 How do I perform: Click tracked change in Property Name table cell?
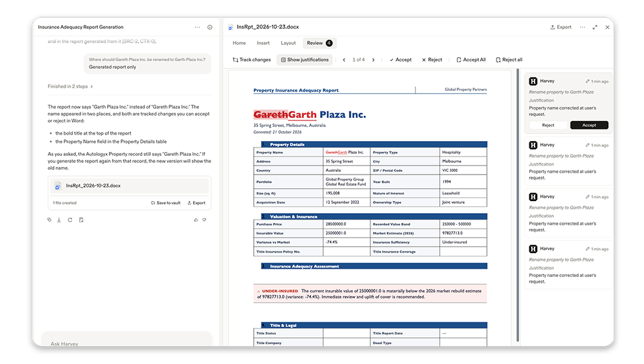[336, 153]
